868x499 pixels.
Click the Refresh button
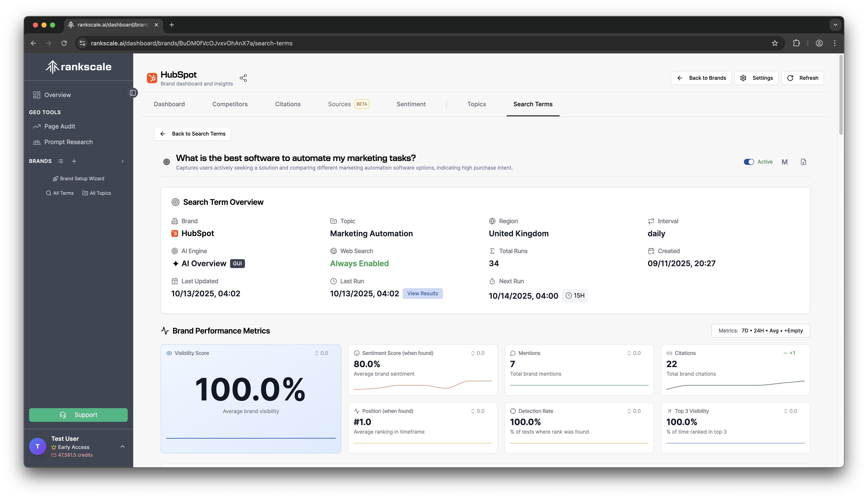[x=802, y=78]
